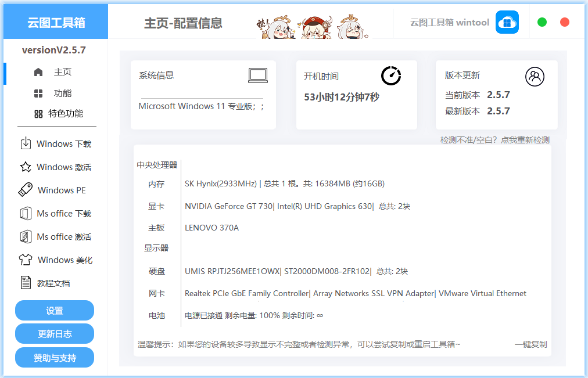The width and height of the screenshot is (588, 378).
Task: Click the document icon for 教程文档
Action: pyautogui.click(x=26, y=282)
